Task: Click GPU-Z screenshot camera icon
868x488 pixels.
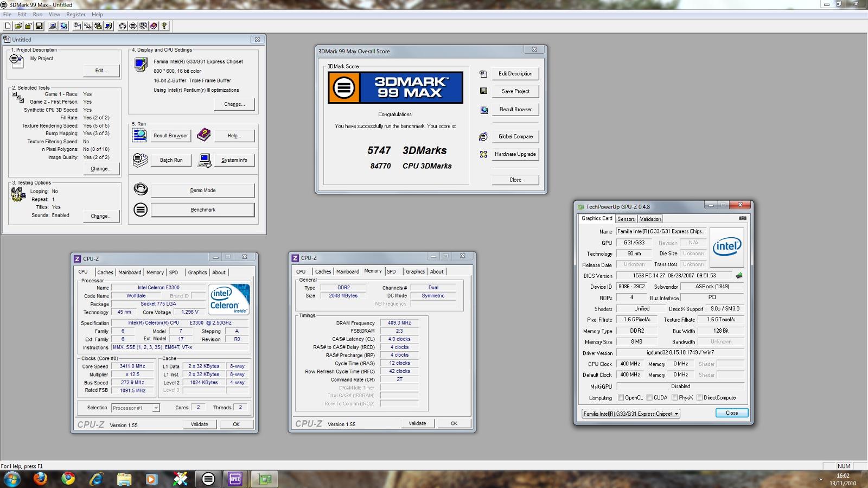Action: click(743, 218)
